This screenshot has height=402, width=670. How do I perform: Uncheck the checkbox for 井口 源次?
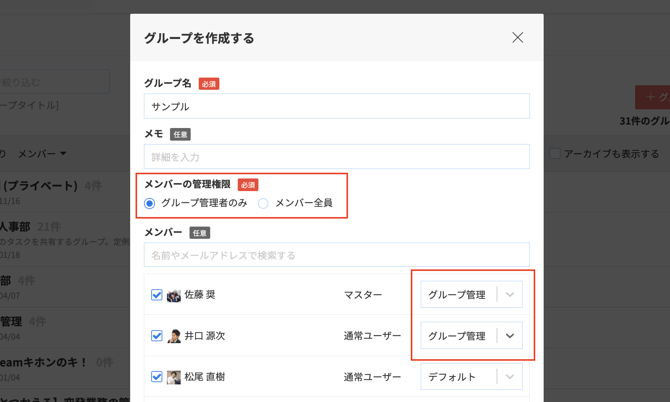pos(156,336)
